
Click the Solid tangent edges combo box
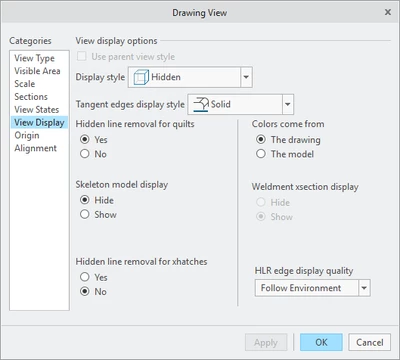241,104
